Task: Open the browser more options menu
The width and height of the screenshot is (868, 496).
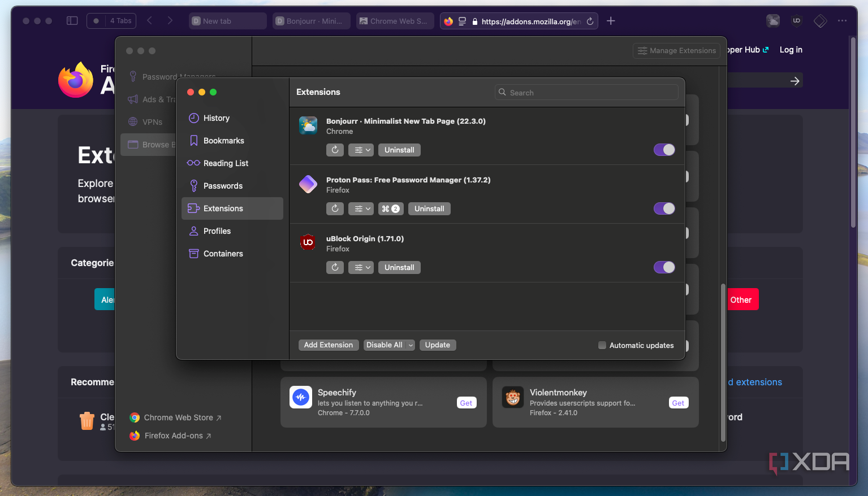Action: [x=843, y=21]
